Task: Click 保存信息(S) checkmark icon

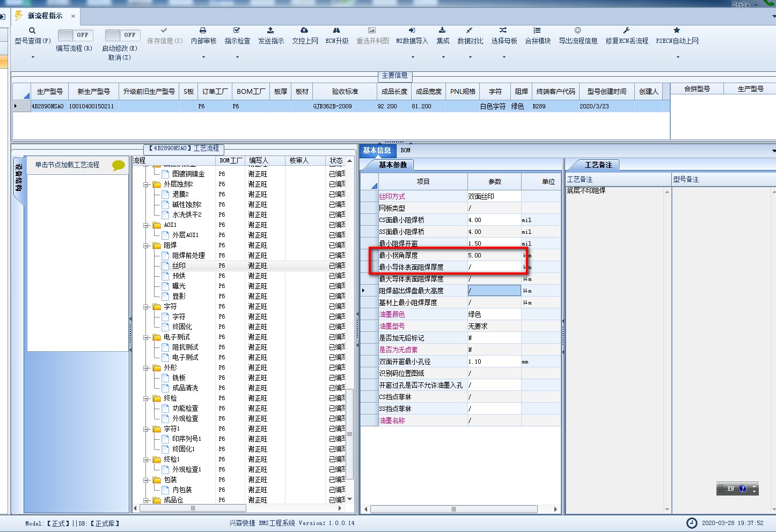Action: click(164, 31)
